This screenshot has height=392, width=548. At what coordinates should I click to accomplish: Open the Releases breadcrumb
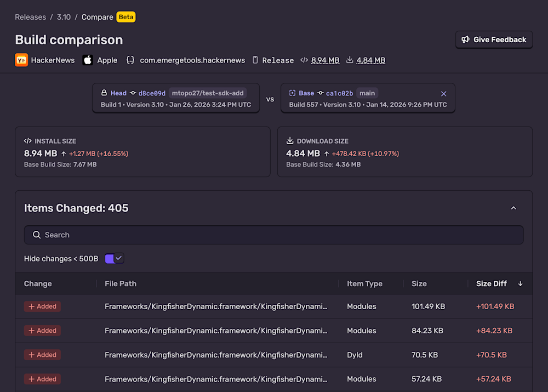coord(30,17)
